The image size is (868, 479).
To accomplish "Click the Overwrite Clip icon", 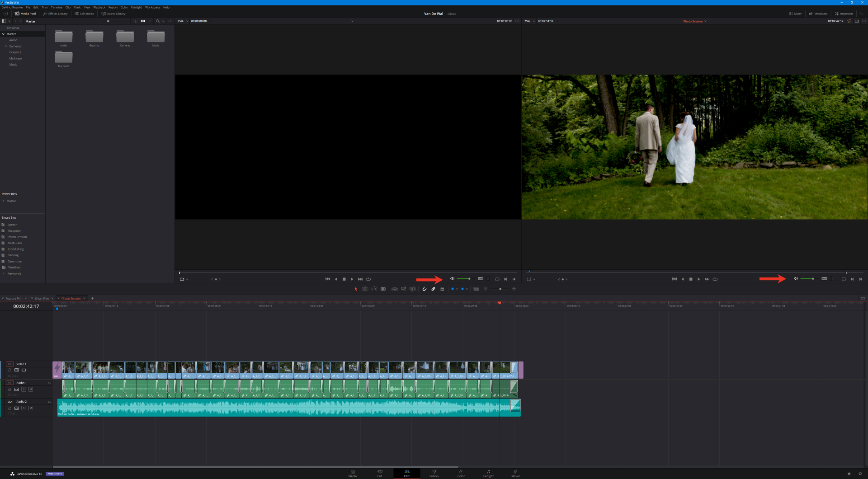I will coord(403,289).
